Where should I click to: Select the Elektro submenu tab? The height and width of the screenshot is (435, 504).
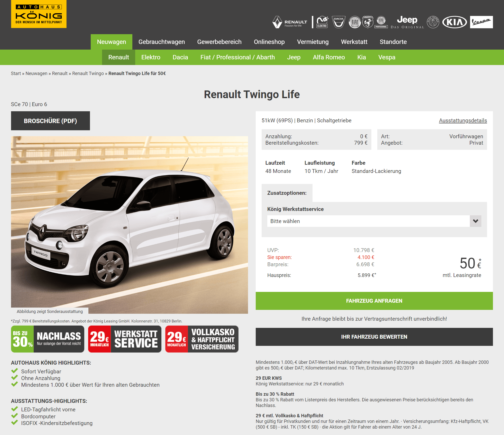[x=151, y=57]
